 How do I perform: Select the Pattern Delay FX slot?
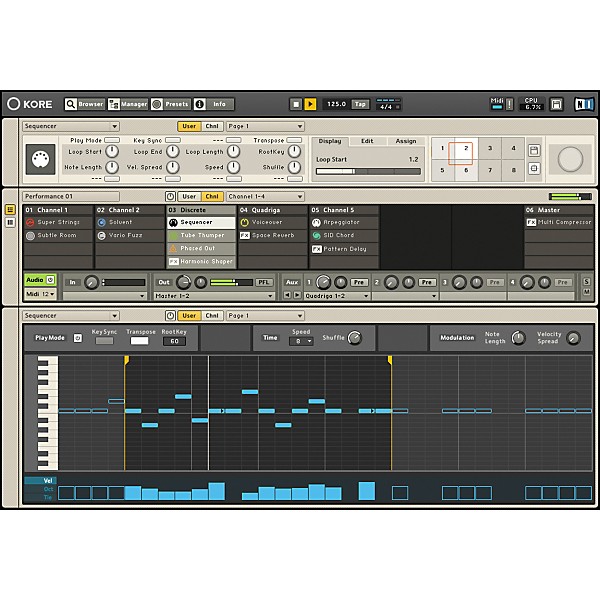tap(344, 249)
